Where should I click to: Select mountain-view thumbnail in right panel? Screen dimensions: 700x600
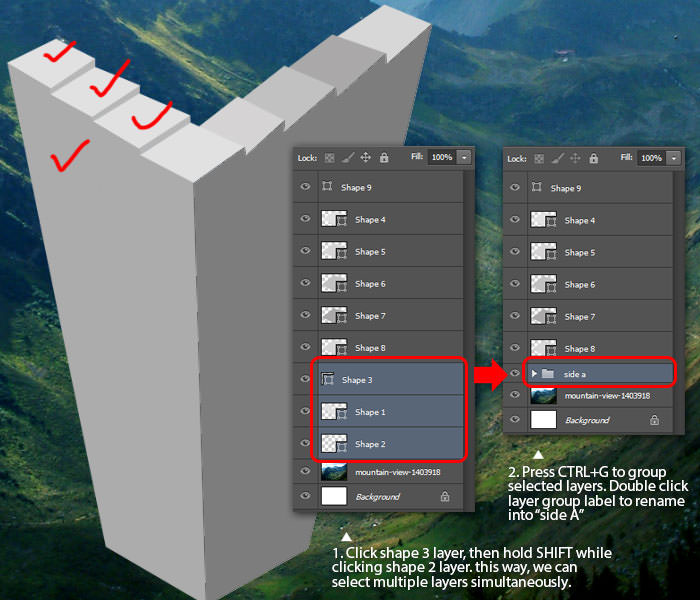[x=543, y=396]
